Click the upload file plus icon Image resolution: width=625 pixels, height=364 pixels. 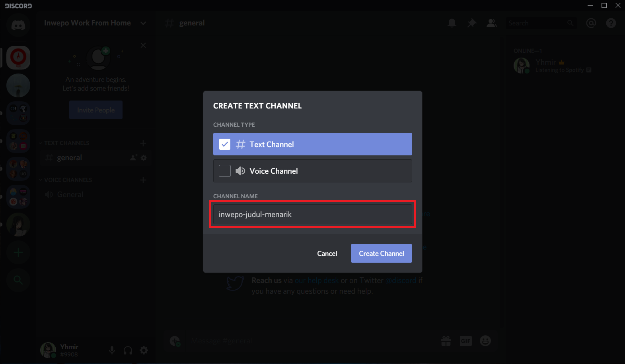pos(175,341)
